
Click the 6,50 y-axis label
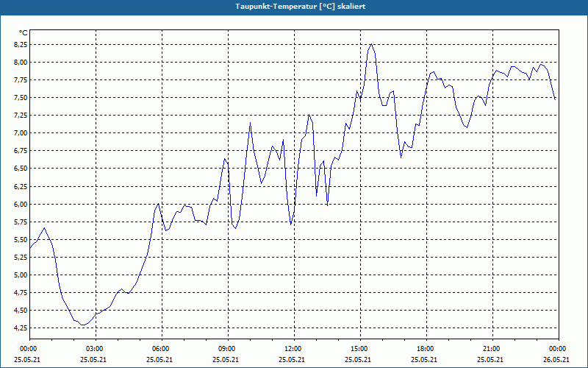tap(21, 169)
